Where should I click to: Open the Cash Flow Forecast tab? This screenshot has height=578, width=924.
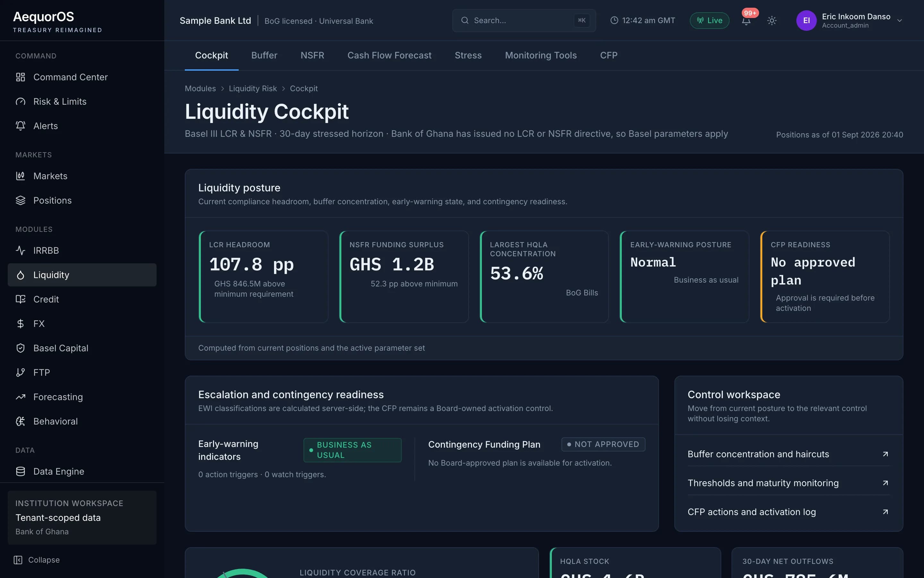point(389,56)
